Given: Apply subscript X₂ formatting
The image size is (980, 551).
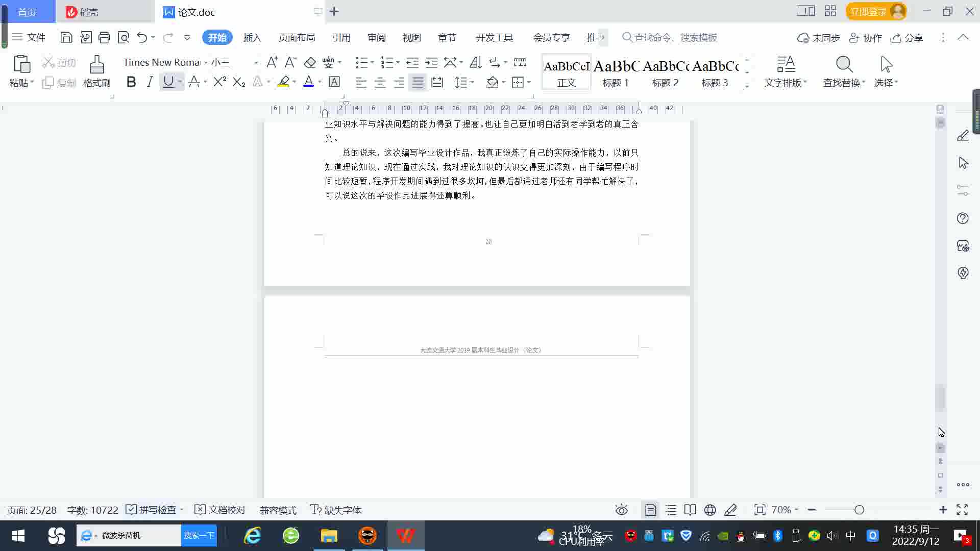Looking at the screenshot, I should pos(239,82).
